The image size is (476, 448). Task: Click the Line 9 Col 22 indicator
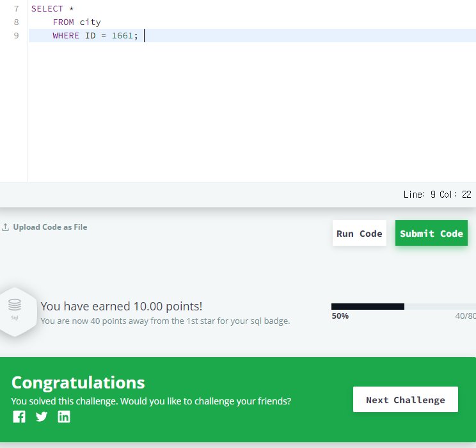click(437, 195)
